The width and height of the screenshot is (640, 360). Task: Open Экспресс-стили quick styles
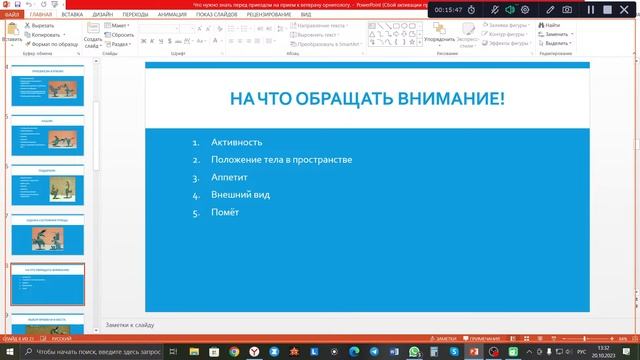pyautogui.click(x=467, y=34)
